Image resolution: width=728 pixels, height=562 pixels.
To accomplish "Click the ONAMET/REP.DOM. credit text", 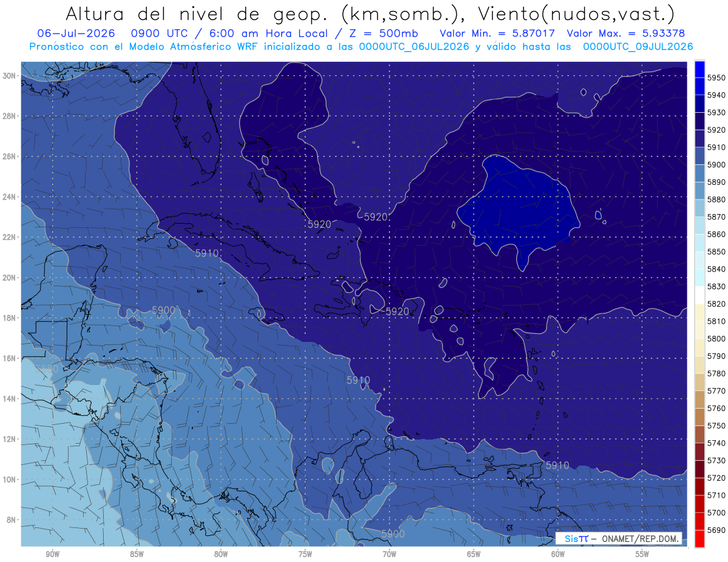I will (639, 539).
